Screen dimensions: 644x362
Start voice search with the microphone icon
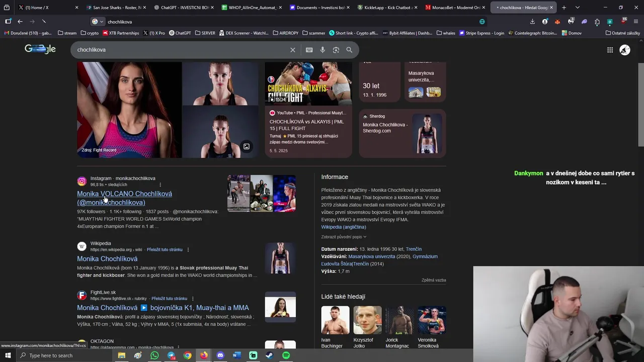323,50
